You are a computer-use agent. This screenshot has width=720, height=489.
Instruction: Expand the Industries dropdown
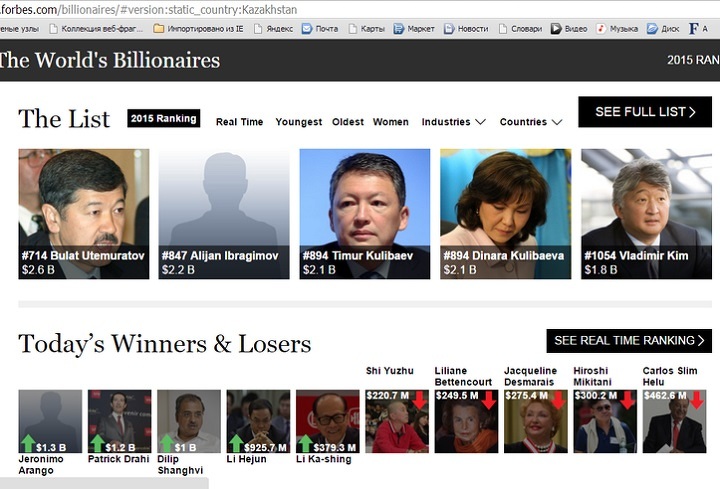coord(453,122)
